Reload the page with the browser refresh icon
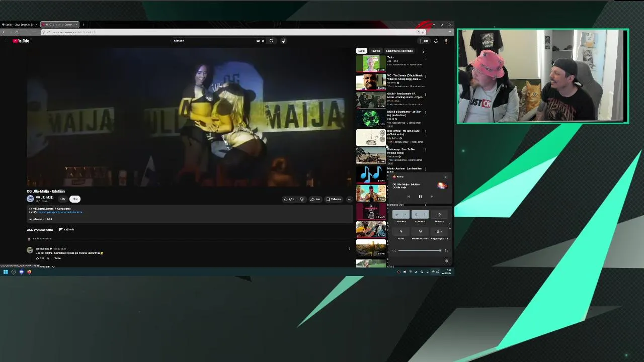Image resolution: width=644 pixels, height=362 pixels. tap(17, 32)
